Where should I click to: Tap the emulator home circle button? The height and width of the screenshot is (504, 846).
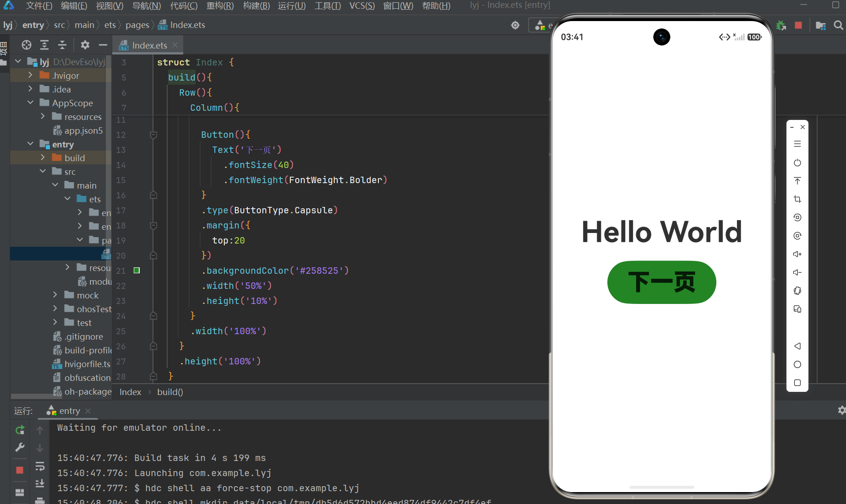797,364
